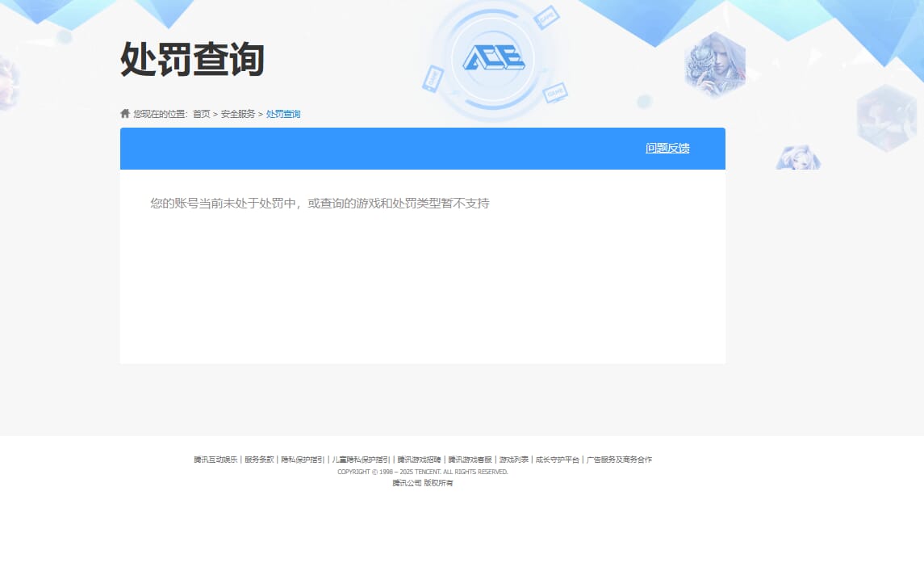Screen dimensions: 924x567
Task: Open the 腾讯互动娱乐 footer link
Action: pos(215,458)
